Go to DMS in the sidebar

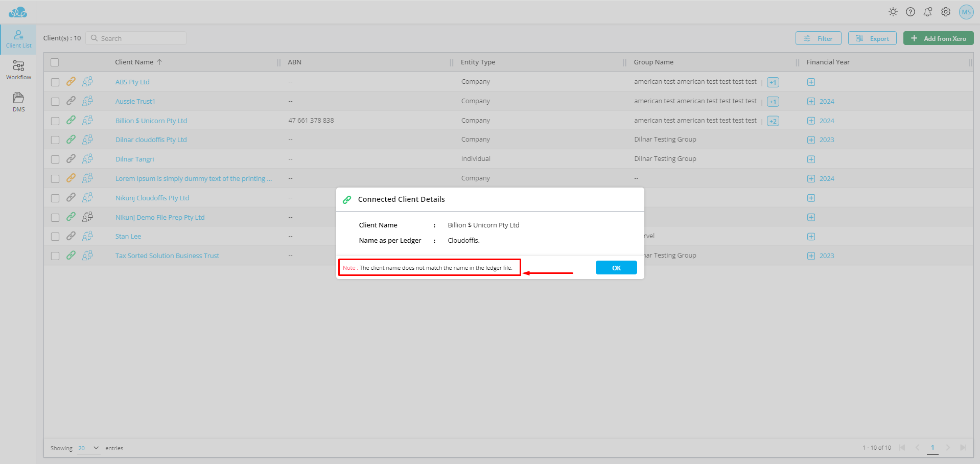pyautogui.click(x=18, y=102)
